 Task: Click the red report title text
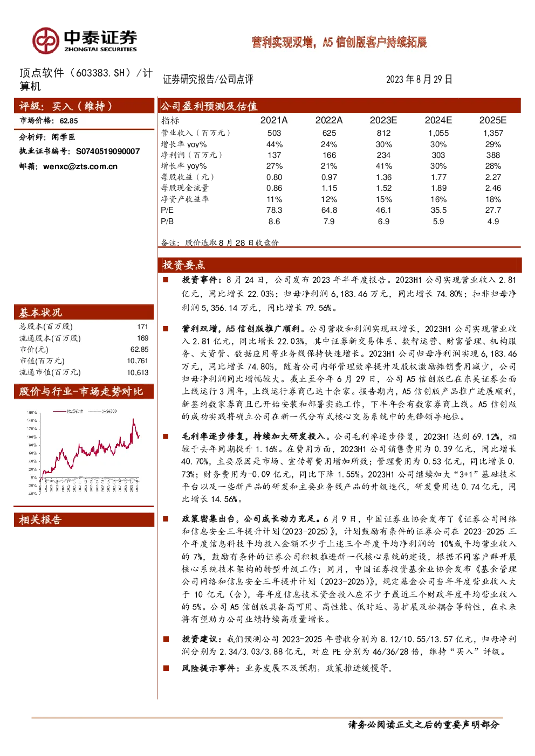point(339,42)
